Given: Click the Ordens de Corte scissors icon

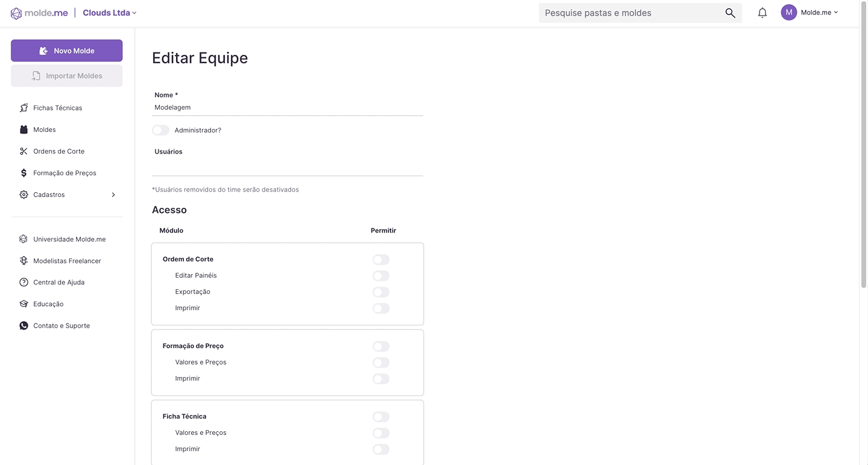Looking at the screenshot, I should (x=24, y=151).
